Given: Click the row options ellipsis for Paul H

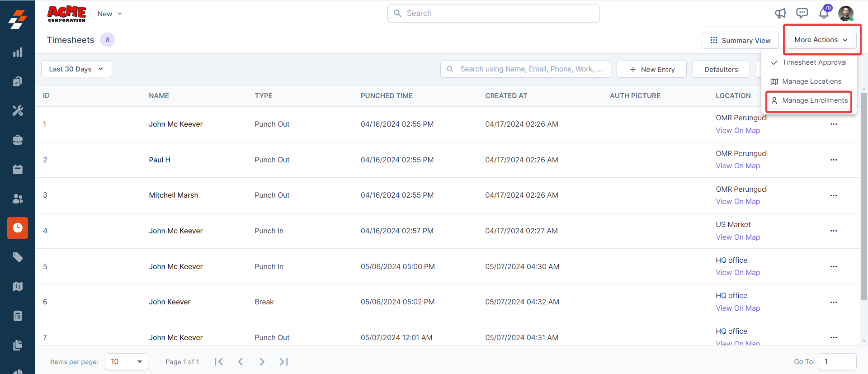Looking at the screenshot, I should [x=834, y=160].
